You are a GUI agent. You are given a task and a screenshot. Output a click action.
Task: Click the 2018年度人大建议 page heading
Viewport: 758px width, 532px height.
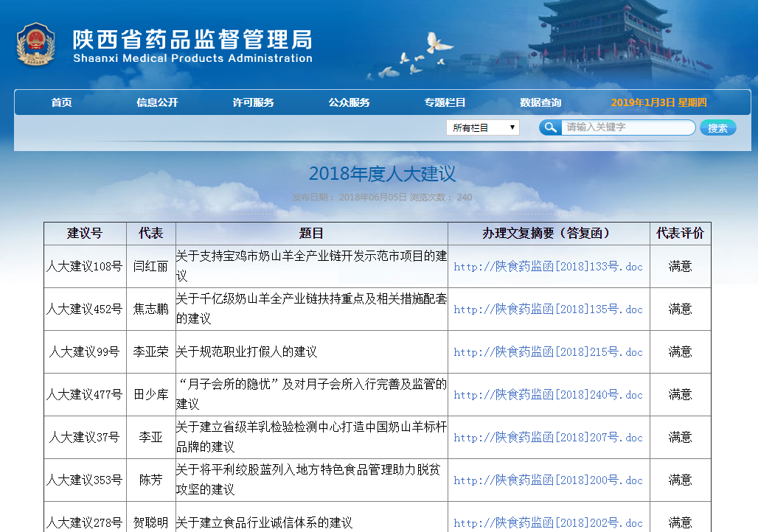382,174
